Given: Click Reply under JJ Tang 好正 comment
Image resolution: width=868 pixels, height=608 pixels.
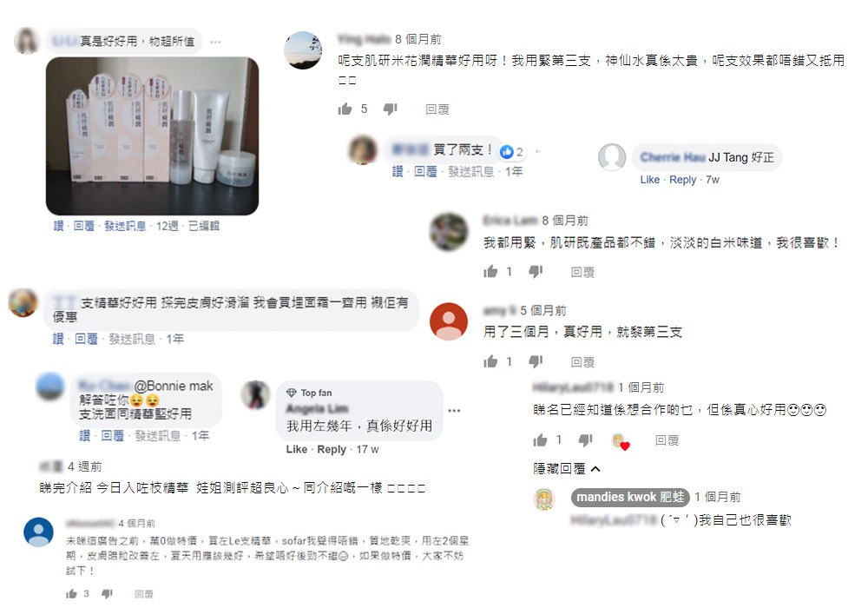Looking at the screenshot, I should coord(682,180).
